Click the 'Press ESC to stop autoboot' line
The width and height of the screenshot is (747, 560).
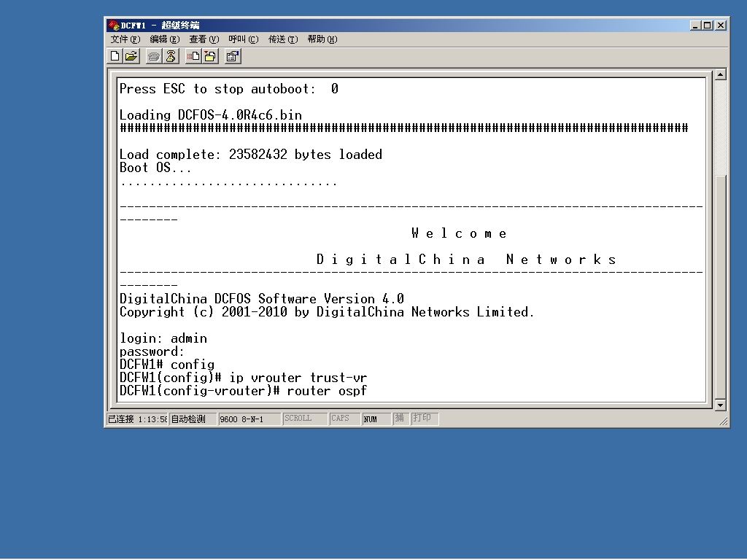click(x=228, y=89)
